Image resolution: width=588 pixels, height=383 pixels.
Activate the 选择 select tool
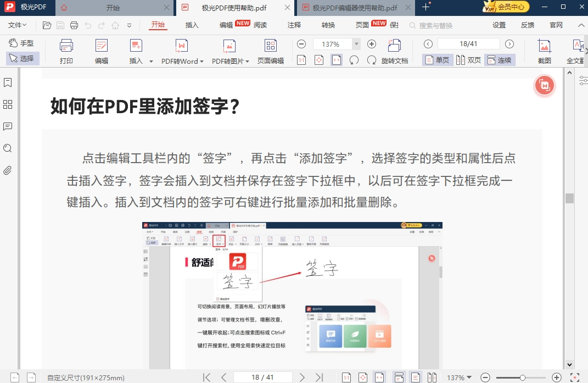click(x=22, y=58)
